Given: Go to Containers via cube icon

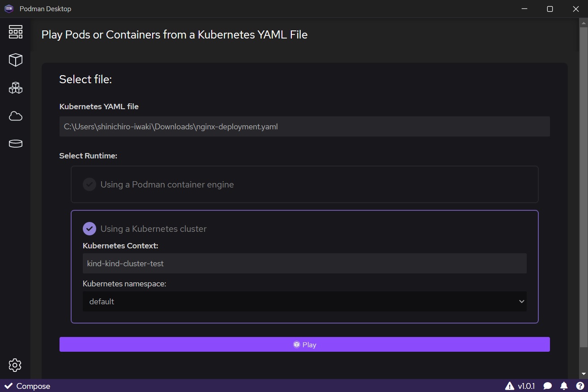Looking at the screenshot, I should 15,60.
